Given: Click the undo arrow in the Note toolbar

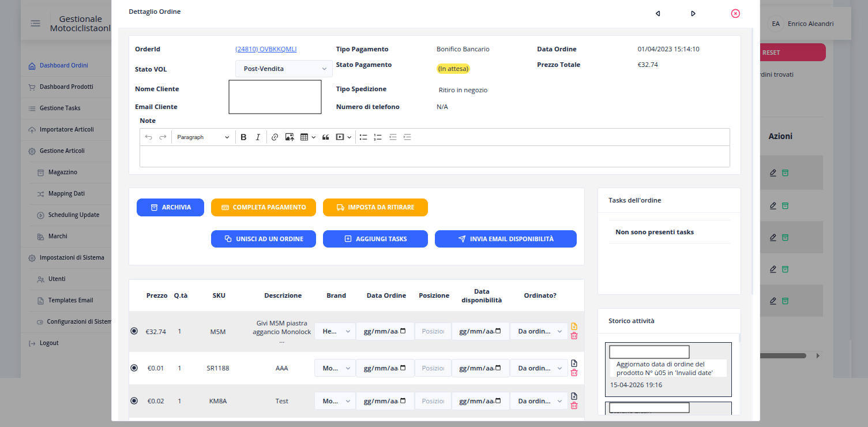Looking at the screenshot, I should (149, 137).
